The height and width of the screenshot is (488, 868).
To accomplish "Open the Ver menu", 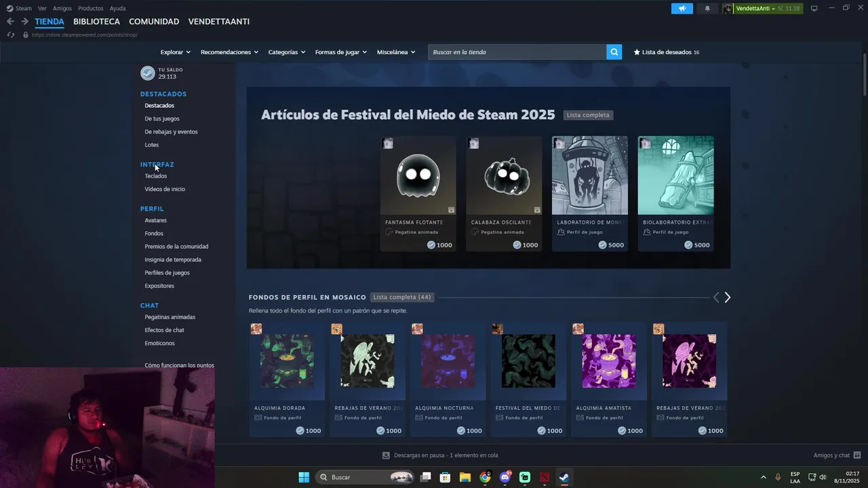I will click(x=42, y=8).
